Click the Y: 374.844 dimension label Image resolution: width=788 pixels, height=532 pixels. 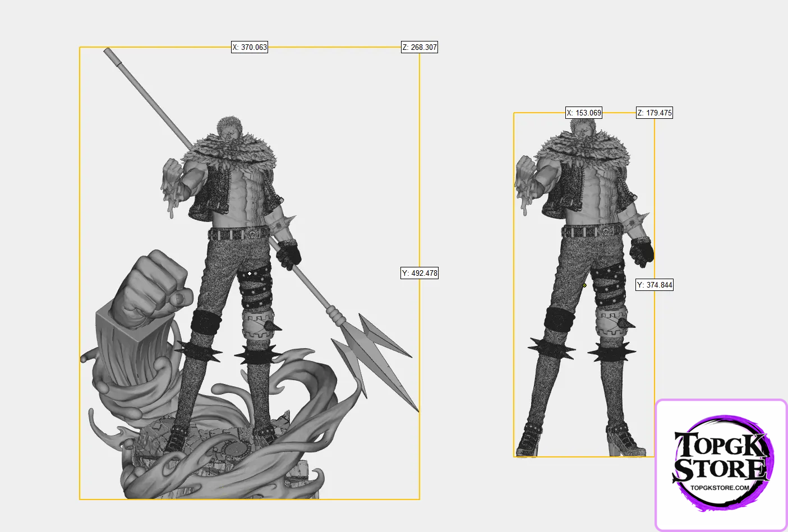[x=655, y=285]
